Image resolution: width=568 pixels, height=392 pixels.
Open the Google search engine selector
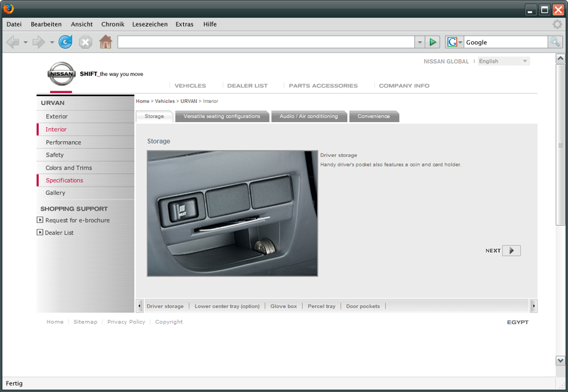tap(455, 42)
